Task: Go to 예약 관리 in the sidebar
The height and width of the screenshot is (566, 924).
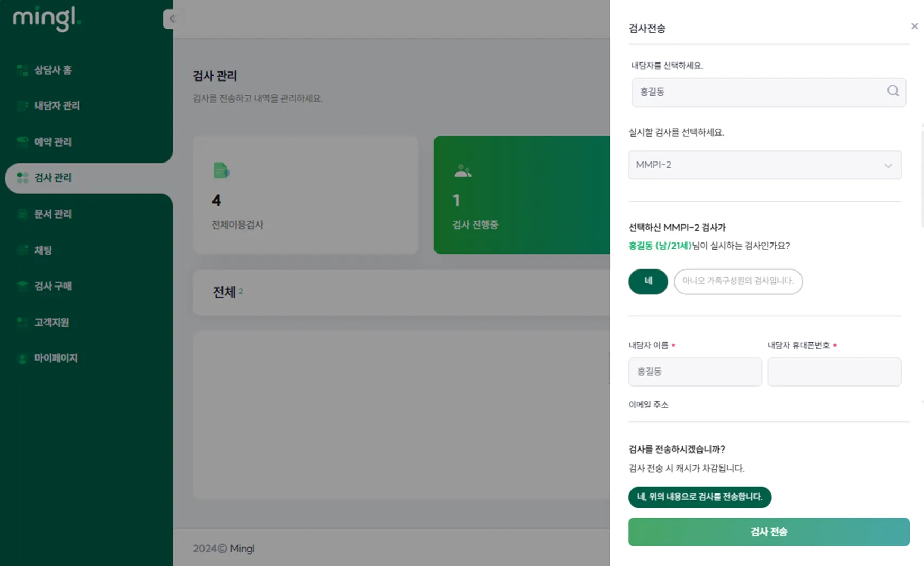Action: click(52, 141)
